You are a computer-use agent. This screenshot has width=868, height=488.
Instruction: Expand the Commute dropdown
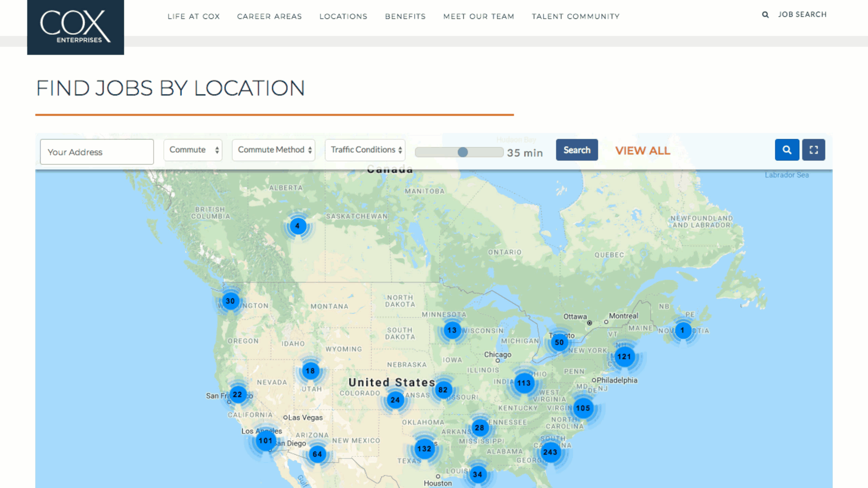193,150
